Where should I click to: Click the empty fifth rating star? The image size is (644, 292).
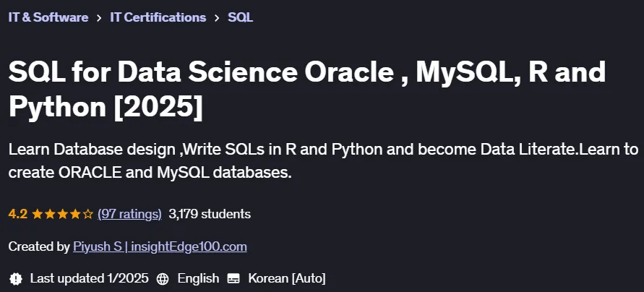[88, 214]
